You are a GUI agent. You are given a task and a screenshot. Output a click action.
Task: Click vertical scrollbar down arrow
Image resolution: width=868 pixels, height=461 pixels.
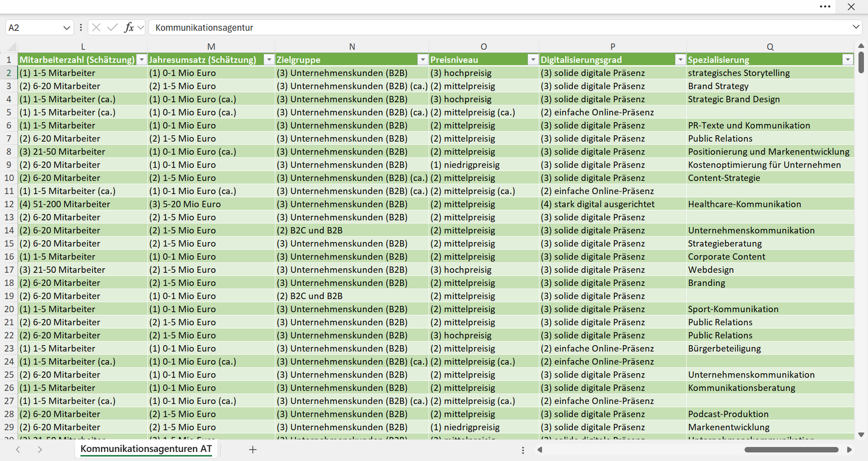click(x=861, y=435)
